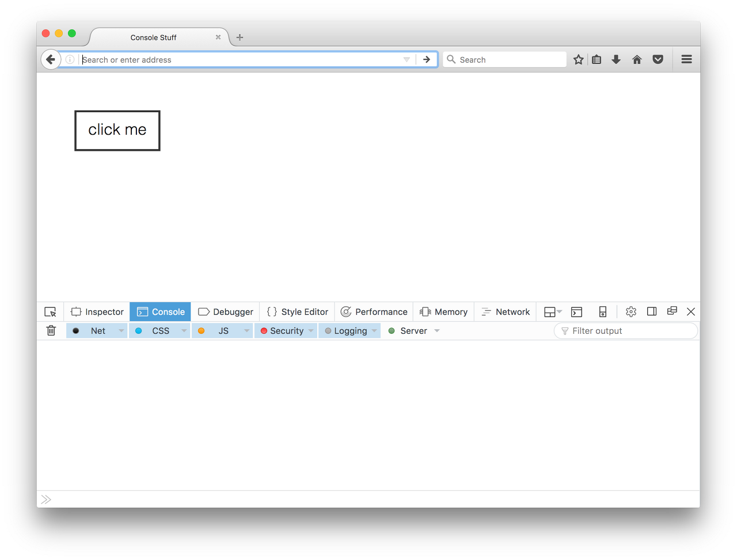
Task: Open the hamburger menu
Action: click(686, 59)
